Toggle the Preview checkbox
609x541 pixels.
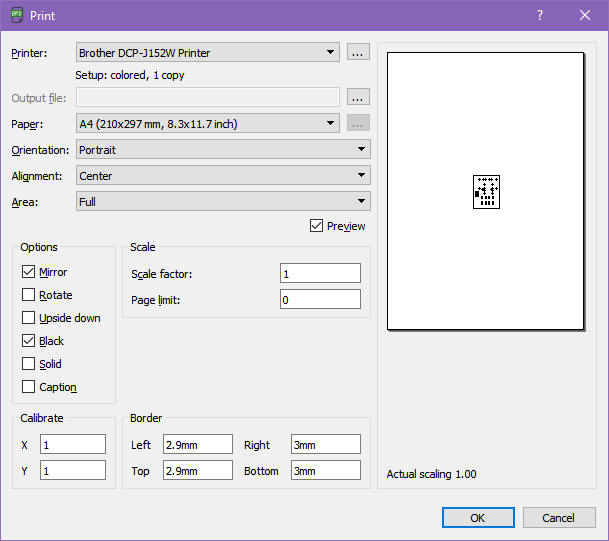[x=317, y=226]
